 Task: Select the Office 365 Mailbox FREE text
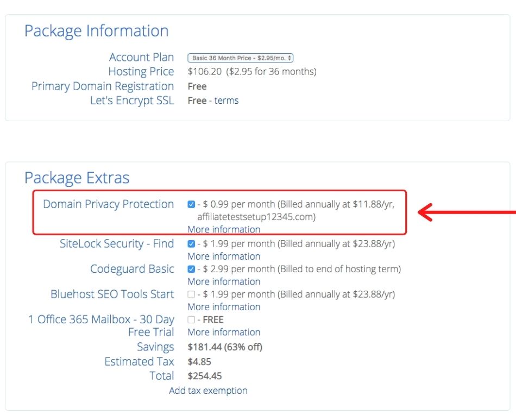(213, 319)
